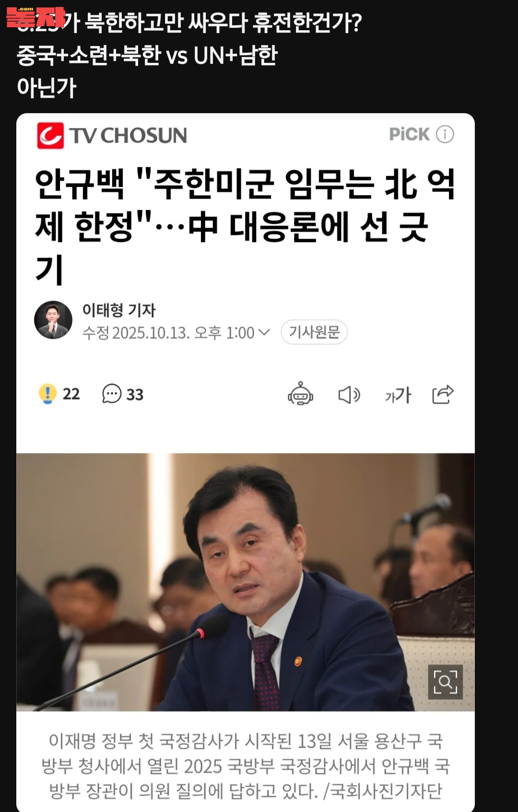Open reporter 이태형's profile photo
Viewport: 518px width, 812px height.
click(53, 320)
